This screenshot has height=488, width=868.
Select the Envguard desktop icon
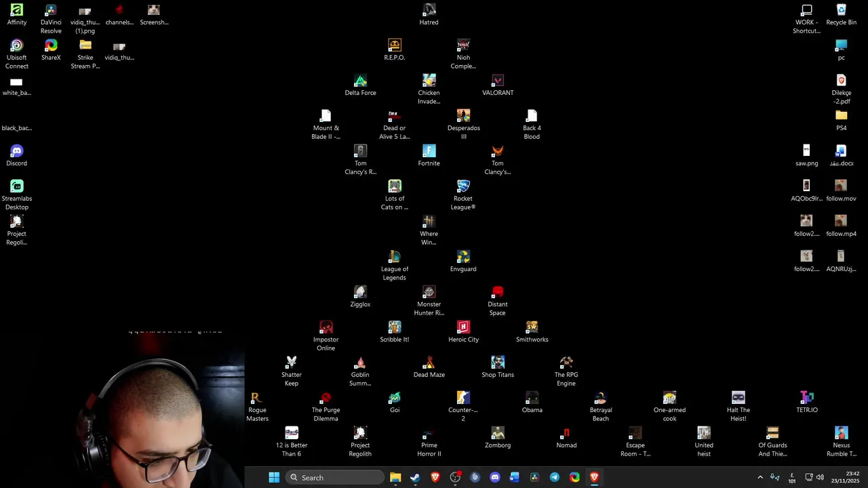coord(463,262)
